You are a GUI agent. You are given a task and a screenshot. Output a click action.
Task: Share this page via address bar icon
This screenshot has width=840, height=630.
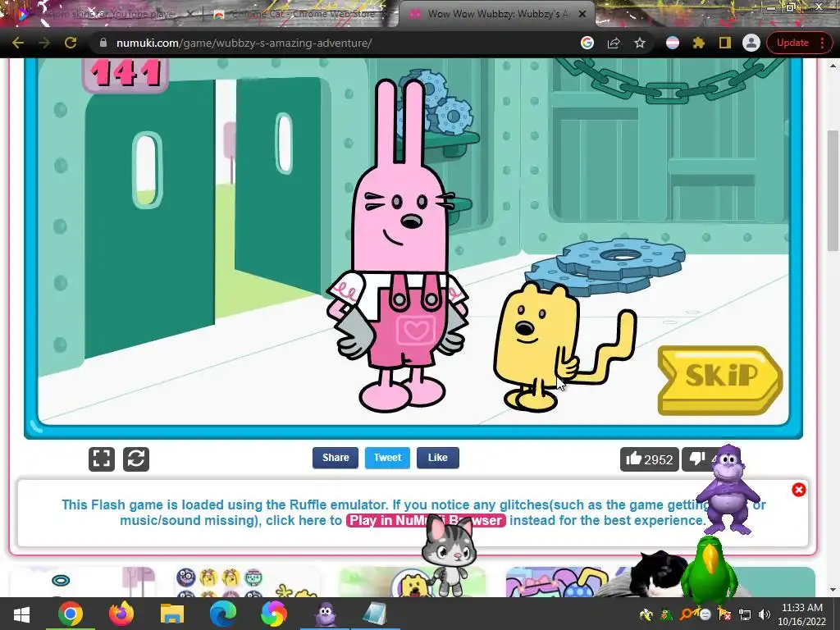point(614,43)
